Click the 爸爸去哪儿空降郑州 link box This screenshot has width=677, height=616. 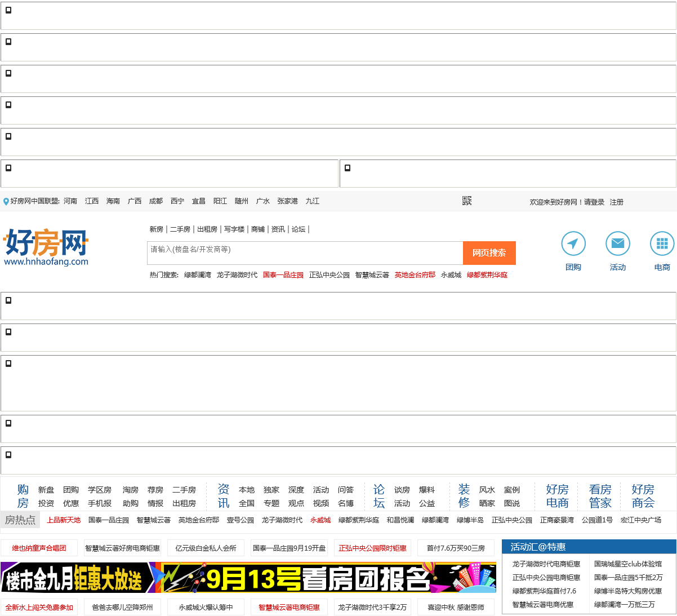pyautogui.click(x=122, y=607)
